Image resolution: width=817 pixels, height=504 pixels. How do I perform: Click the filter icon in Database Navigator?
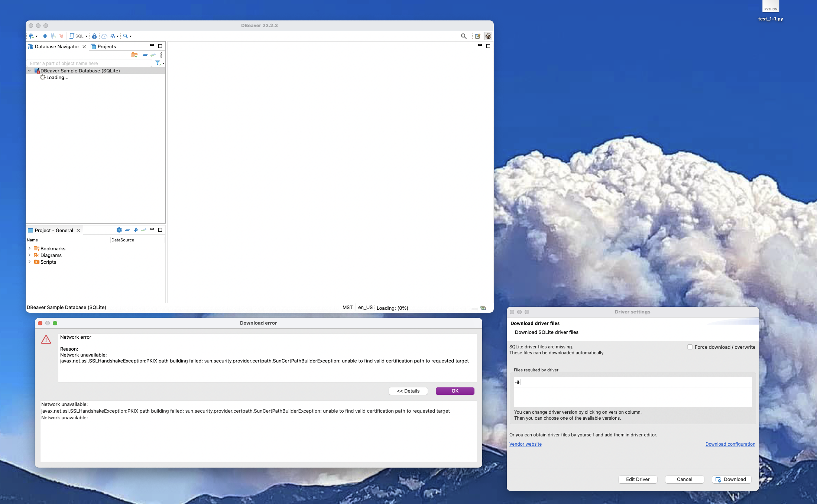pyautogui.click(x=158, y=63)
